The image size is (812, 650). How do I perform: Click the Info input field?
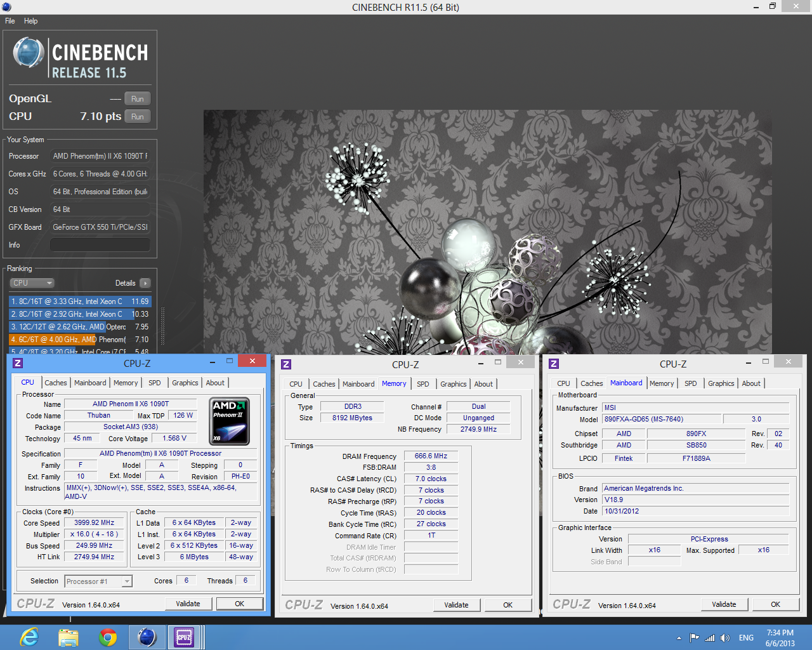[x=100, y=245]
